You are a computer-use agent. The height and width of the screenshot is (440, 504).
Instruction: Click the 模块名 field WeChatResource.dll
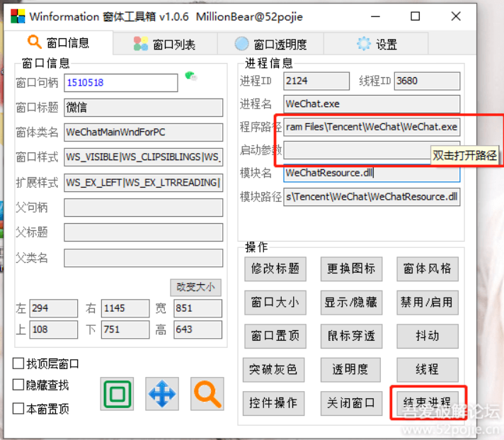(x=372, y=174)
